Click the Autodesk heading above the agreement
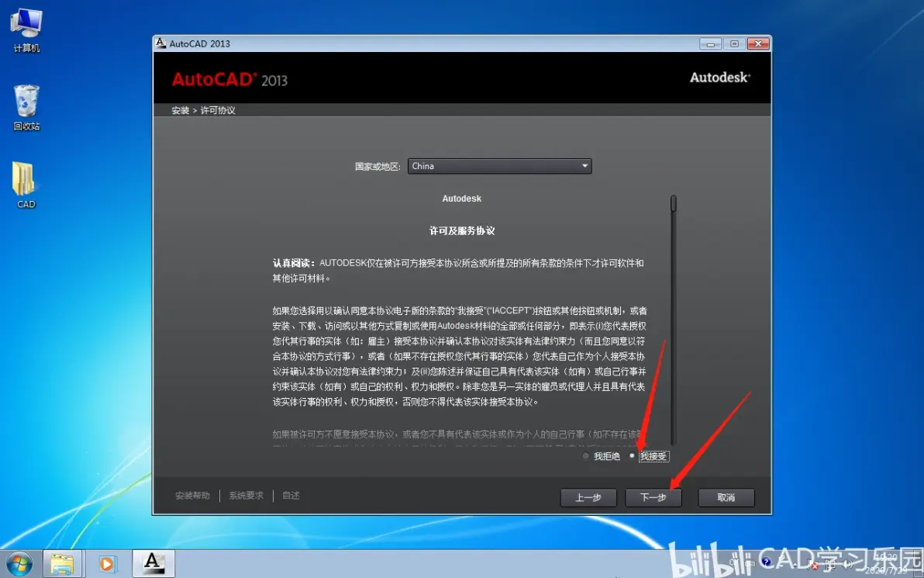Screen dimensions: 924x578 click(462, 198)
